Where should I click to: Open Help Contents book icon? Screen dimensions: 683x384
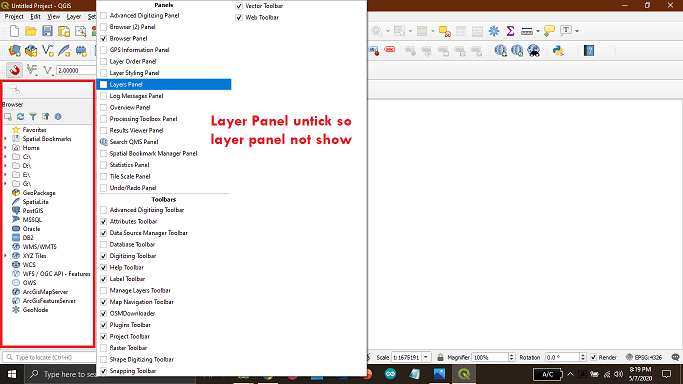tap(589, 51)
